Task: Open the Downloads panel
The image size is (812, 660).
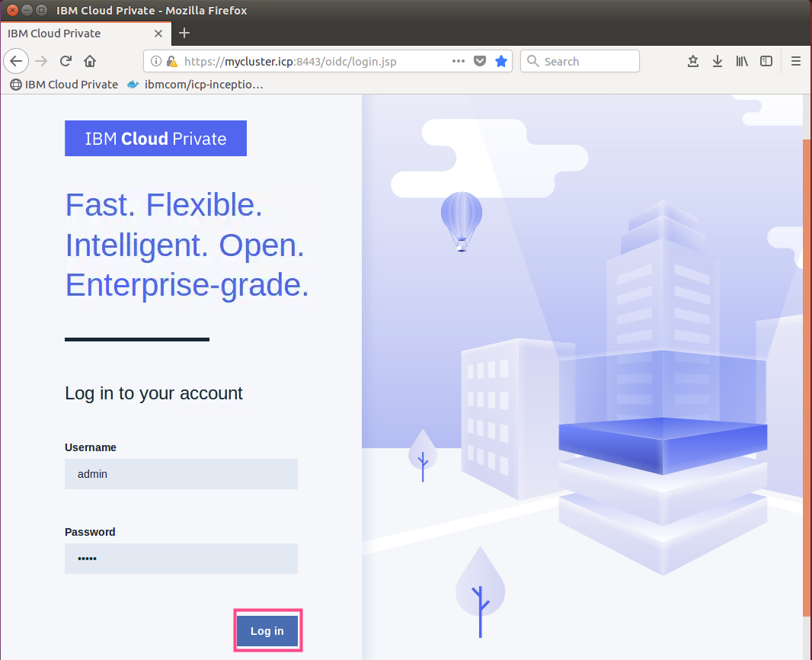Action: click(718, 61)
